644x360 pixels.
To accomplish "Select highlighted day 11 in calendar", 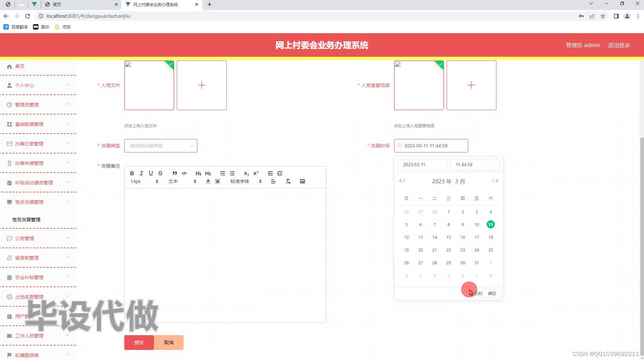I will click(491, 225).
